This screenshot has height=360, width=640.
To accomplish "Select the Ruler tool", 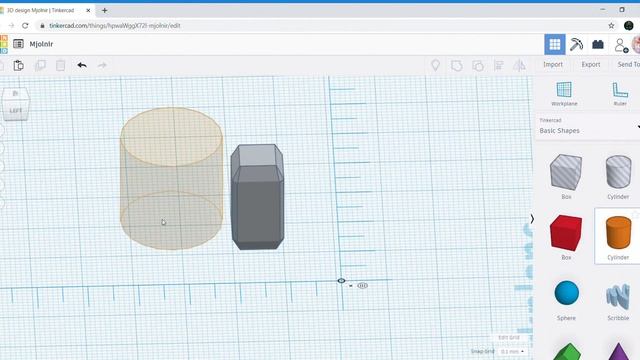I will (x=620, y=94).
